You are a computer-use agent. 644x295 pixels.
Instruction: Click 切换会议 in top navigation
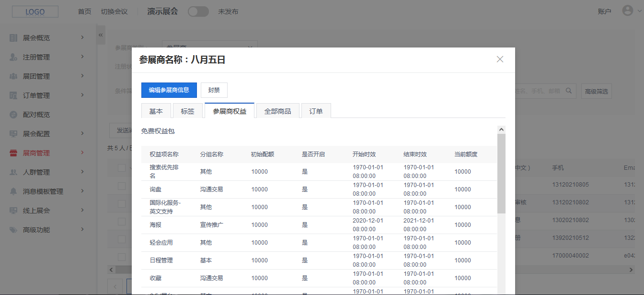point(114,12)
